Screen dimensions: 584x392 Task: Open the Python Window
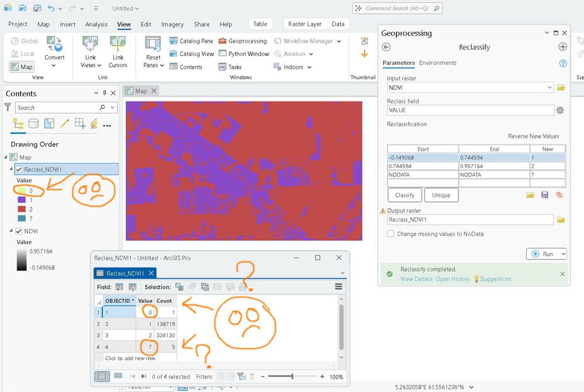(243, 54)
